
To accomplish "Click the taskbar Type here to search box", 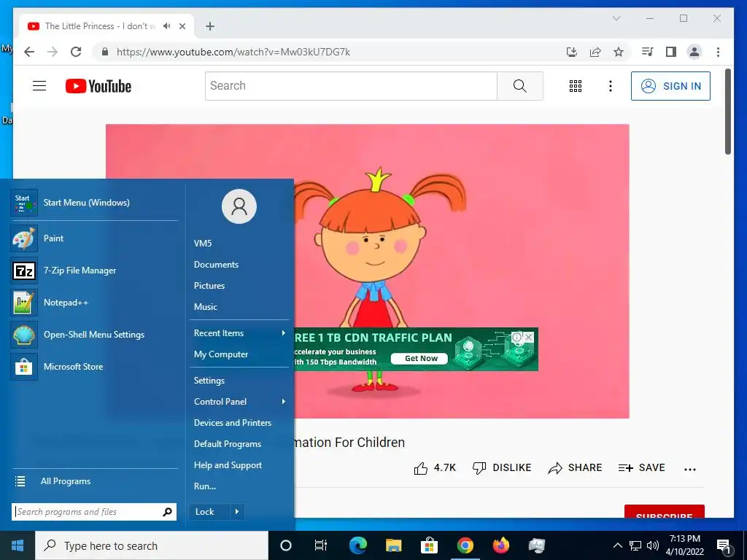I will pos(152,545).
